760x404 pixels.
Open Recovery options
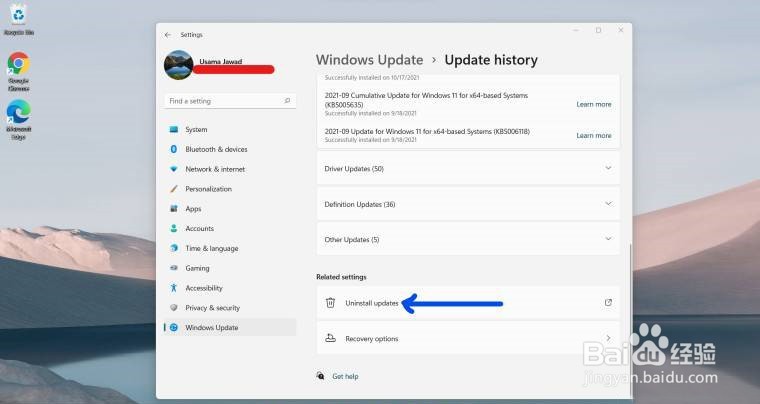(x=468, y=338)
